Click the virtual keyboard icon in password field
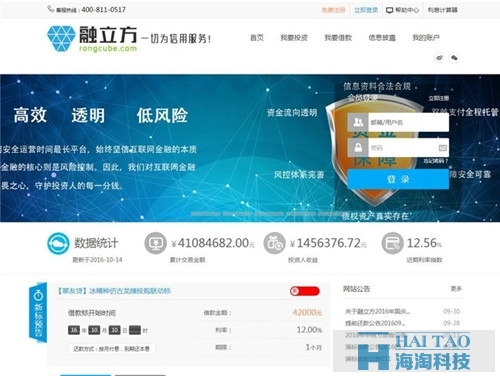The width and height of the screenshot is (500, 376). coord(442,148)
